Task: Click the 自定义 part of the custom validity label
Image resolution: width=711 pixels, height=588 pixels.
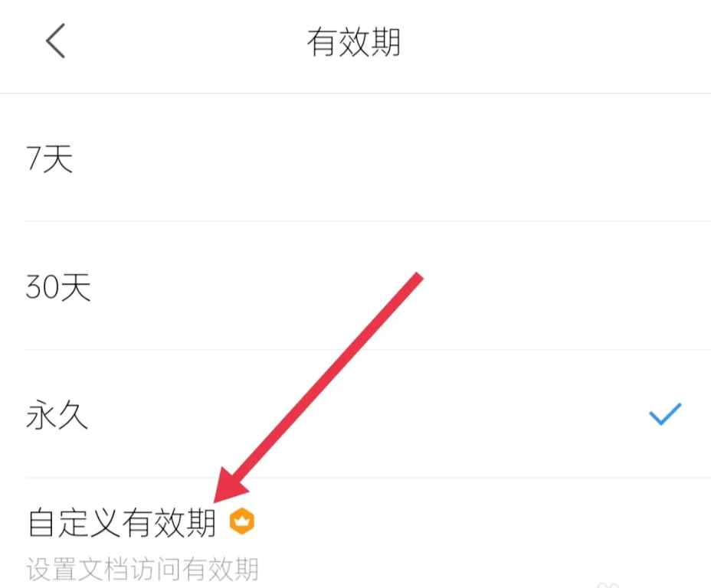Action: [74, 522]
